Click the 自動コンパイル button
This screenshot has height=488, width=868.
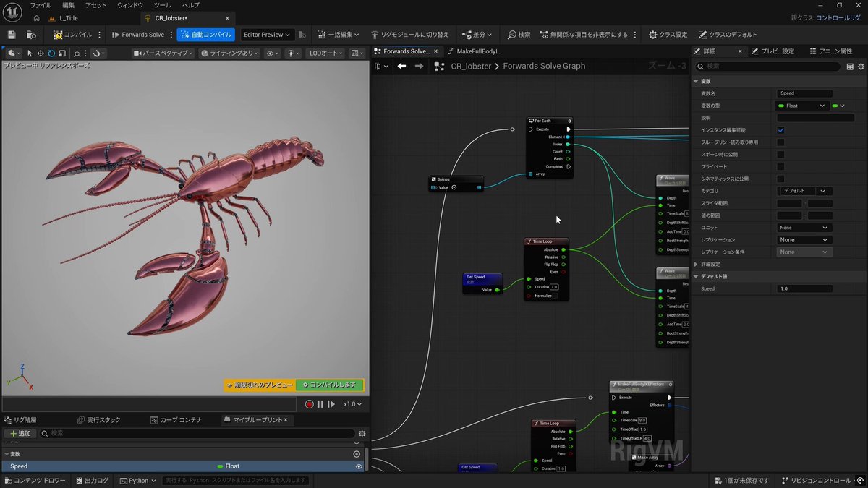[206, 34]
